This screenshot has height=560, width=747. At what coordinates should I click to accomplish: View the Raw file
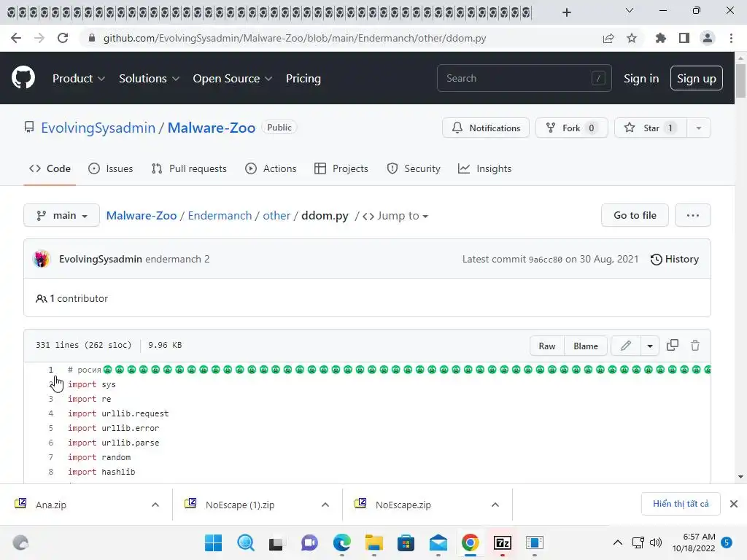click(x=547, y=346)
